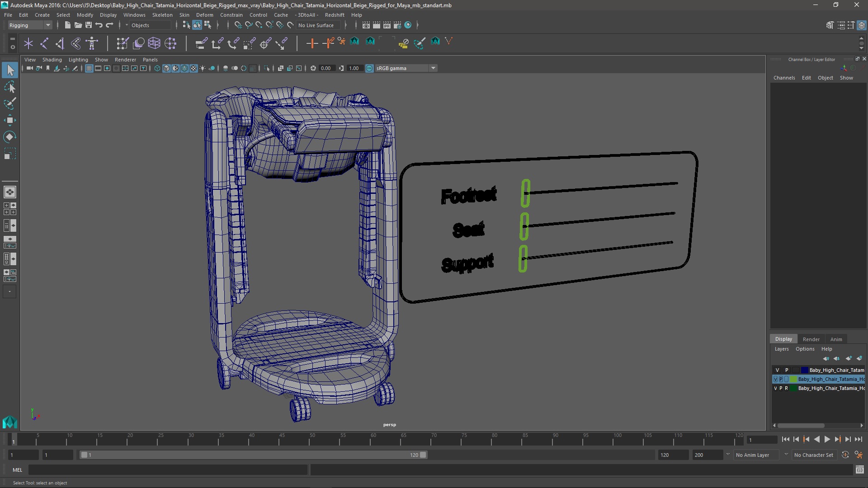Viewport: 868px width, 488px height.
Task: Open Options menu in Layer Editor
Action: 805,349
